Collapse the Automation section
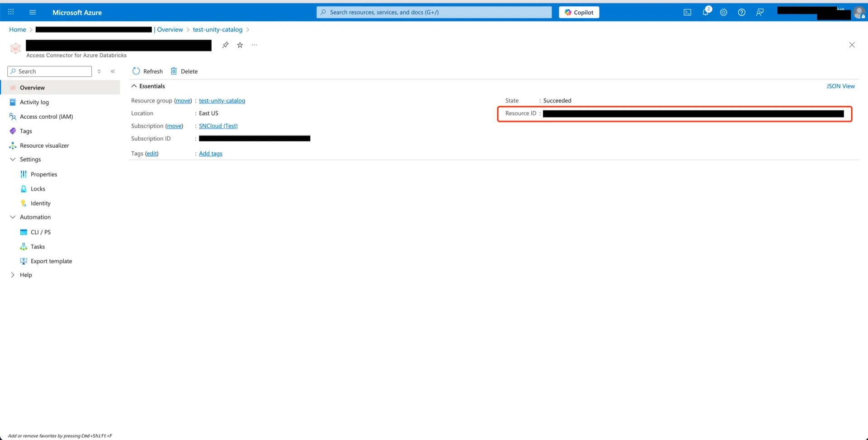 tap(13, 217)
